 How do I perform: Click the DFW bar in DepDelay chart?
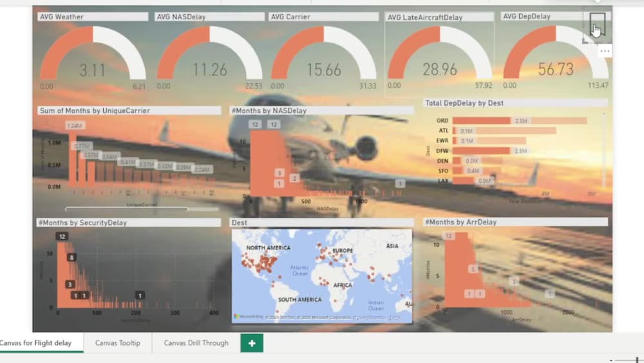coord(481,151)
